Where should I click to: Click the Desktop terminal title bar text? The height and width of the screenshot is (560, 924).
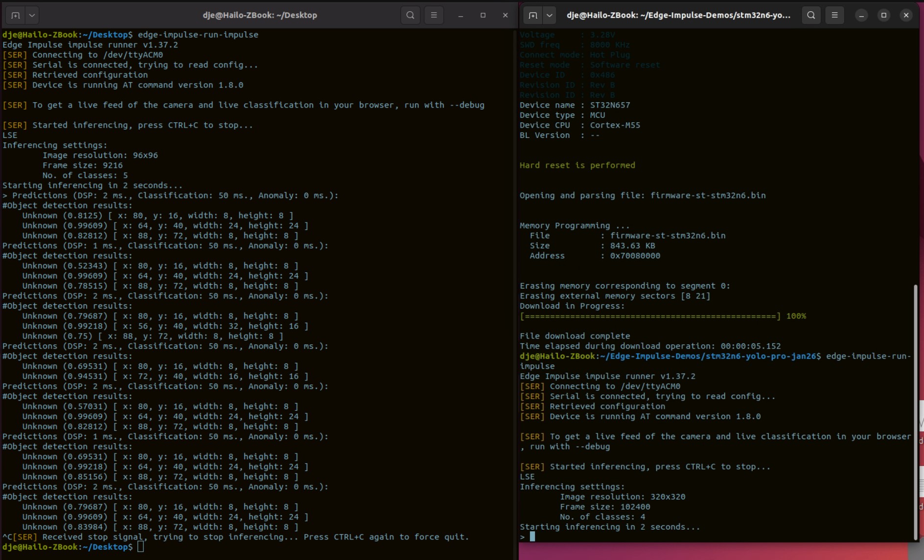260,15
